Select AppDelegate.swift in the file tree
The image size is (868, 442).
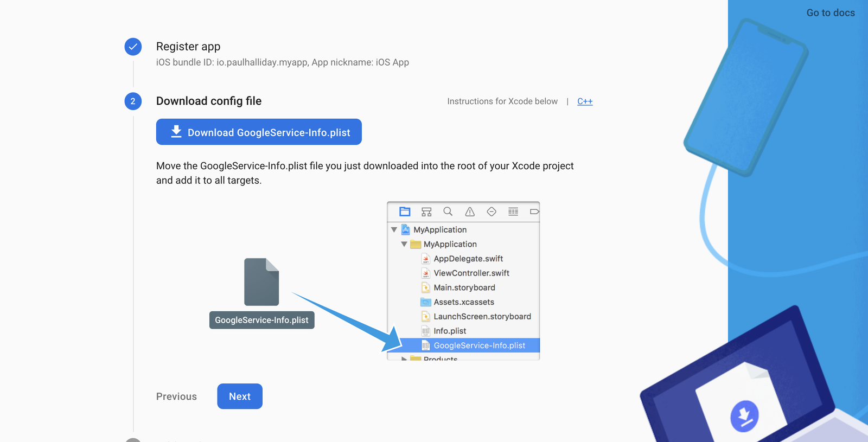[x=468, y=259]
